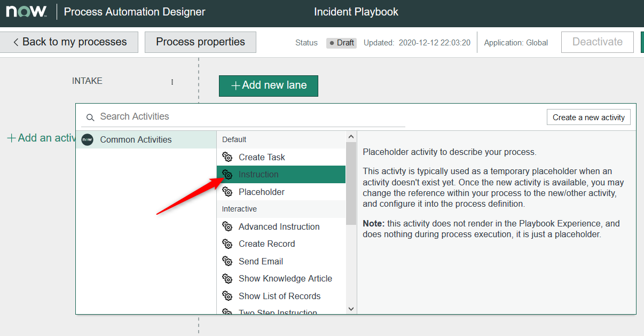Click the Draft status indicator
The height and width of the screenshot is (336, 644).
click(341, 43)
